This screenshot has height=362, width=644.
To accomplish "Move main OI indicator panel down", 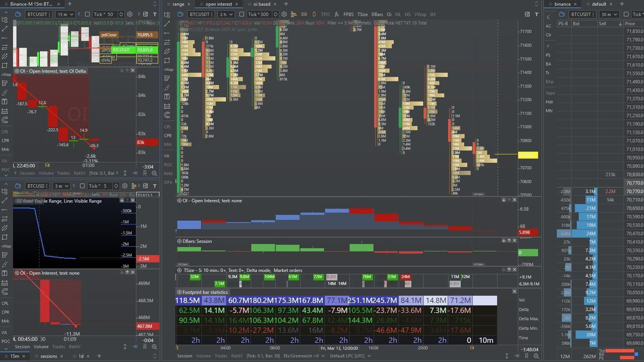I will [x=504, y=200].
